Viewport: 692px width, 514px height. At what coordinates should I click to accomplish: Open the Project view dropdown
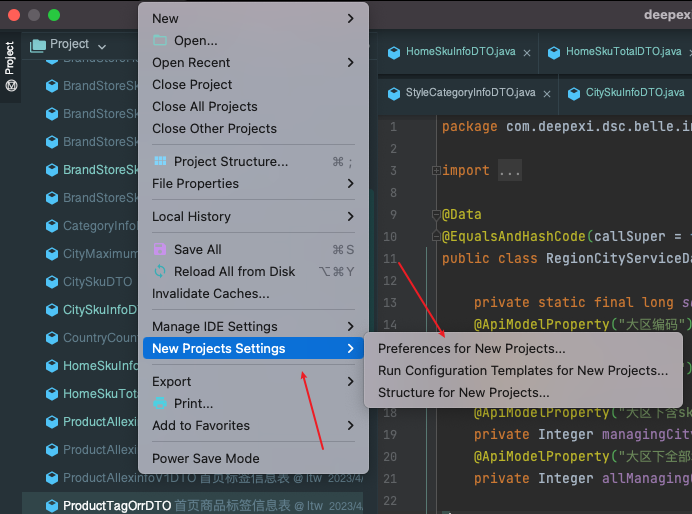(100, 45)
